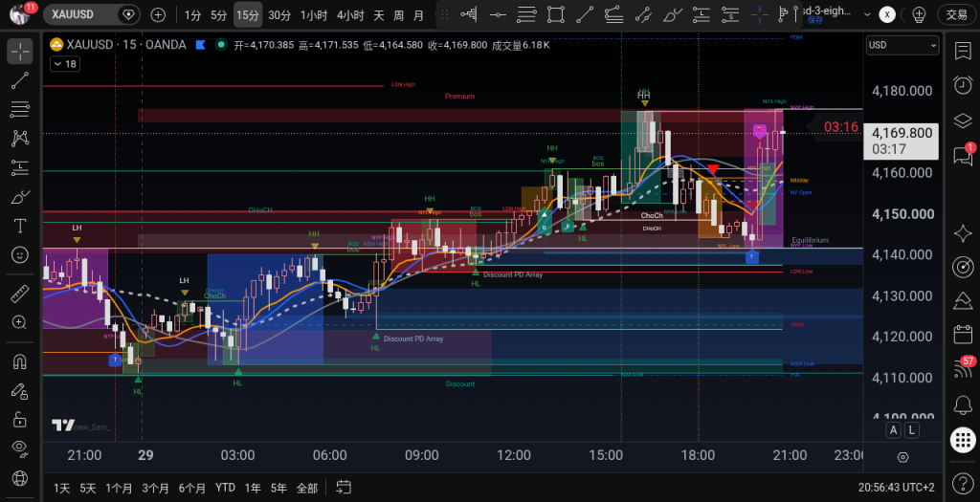The height and width of the screenshot is (502, 980).
Task: Select the long position tool
Action: pos(702,15)
